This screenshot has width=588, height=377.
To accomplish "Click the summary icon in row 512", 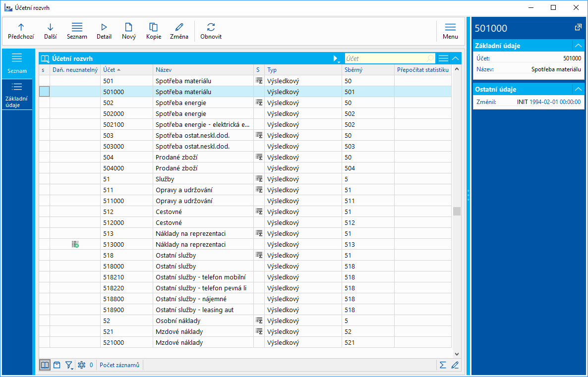I will [x=259, y=212].
